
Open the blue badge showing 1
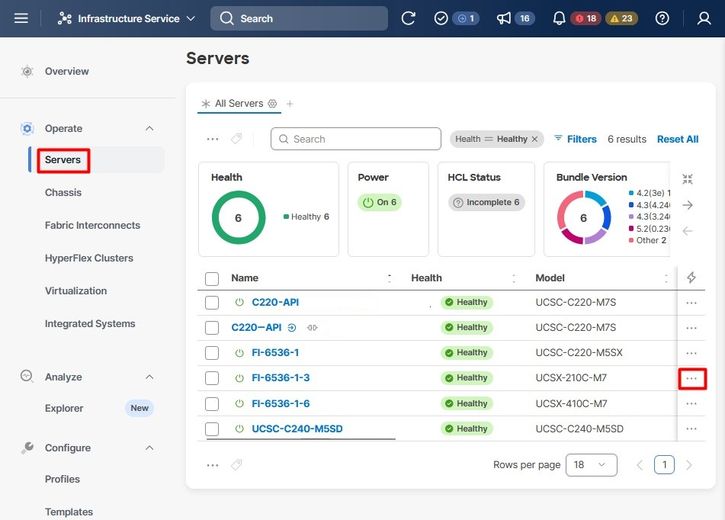pos(467,18)
